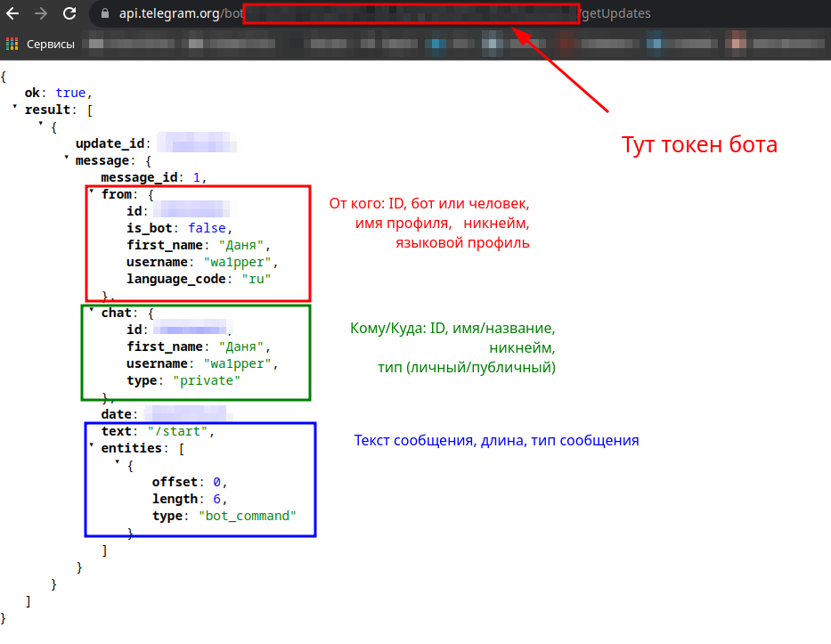831x644 pixels.
Task: Select the false value of is_bot
Action: [207, 228]
